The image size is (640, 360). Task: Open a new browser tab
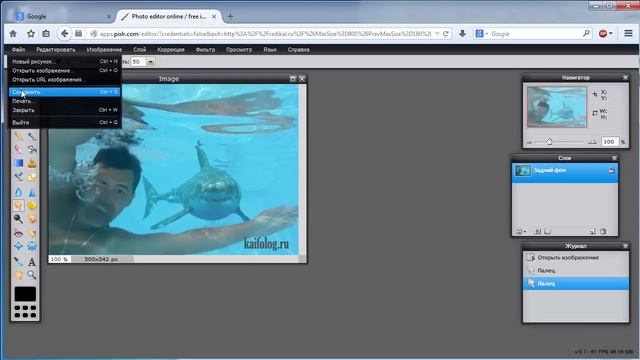pos(230,16)
